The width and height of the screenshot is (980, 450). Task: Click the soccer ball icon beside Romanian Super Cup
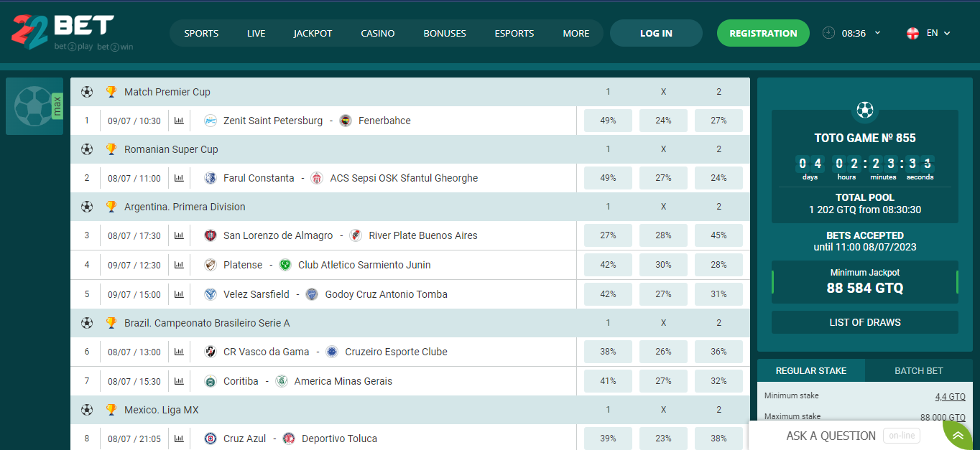[87, 149]
